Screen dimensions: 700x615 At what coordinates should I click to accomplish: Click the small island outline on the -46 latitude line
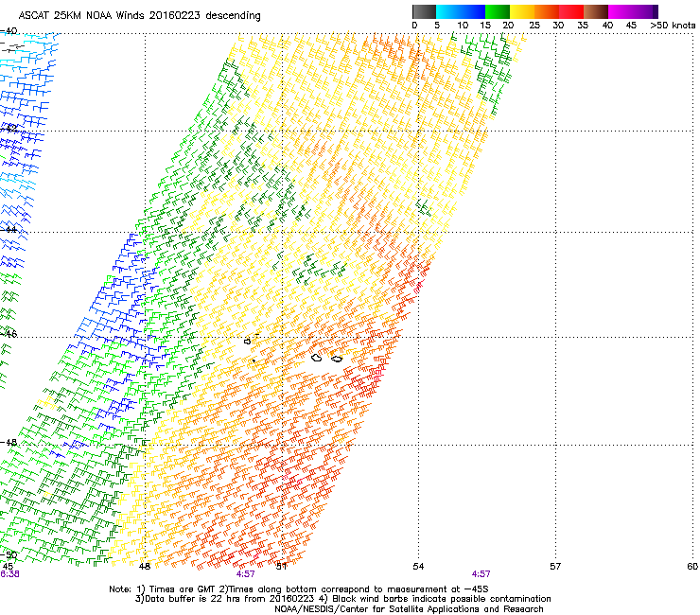(x=248, y=342)
